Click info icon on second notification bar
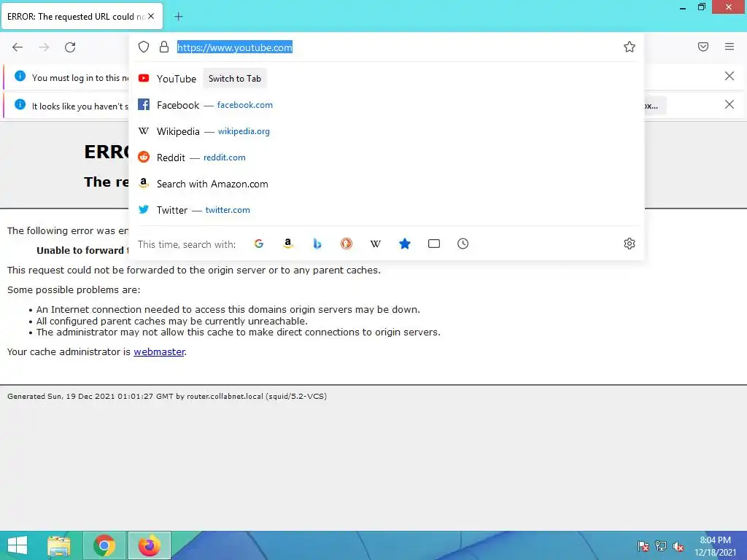The image size is (747, 560). click(x=20, y=104)
